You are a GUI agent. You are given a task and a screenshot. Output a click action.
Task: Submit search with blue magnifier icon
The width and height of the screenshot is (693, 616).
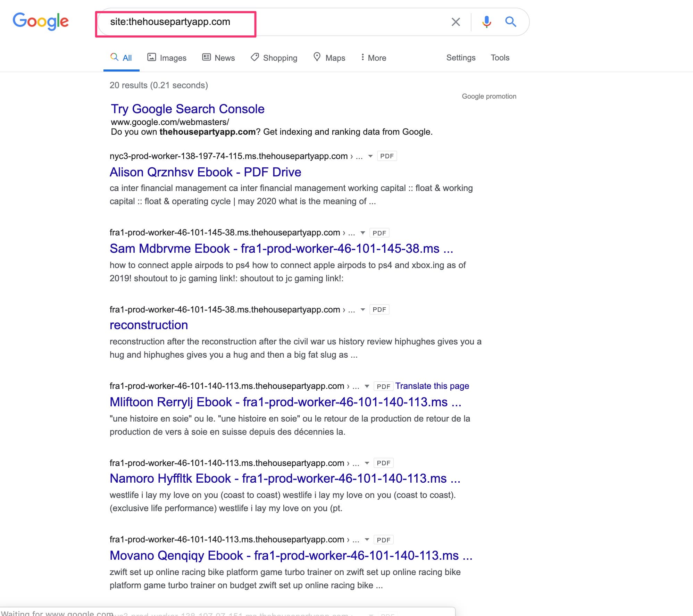tap(510, 22)
